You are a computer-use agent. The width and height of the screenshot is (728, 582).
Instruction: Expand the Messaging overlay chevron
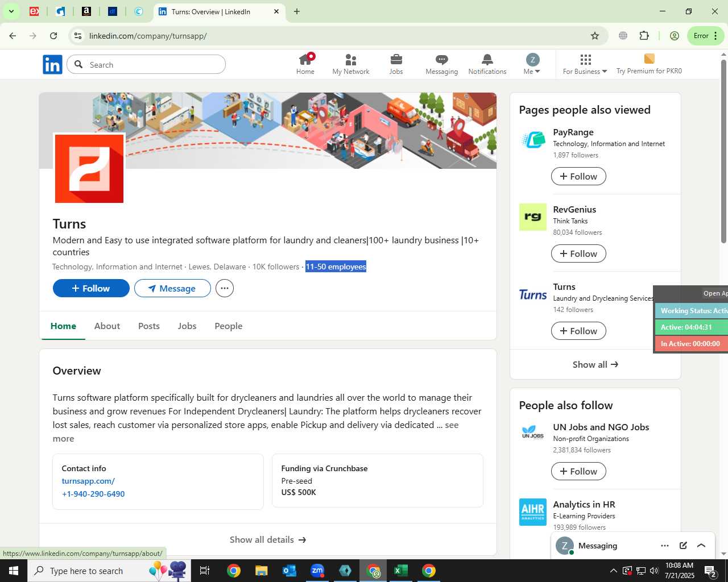click(x=701, y=546)
